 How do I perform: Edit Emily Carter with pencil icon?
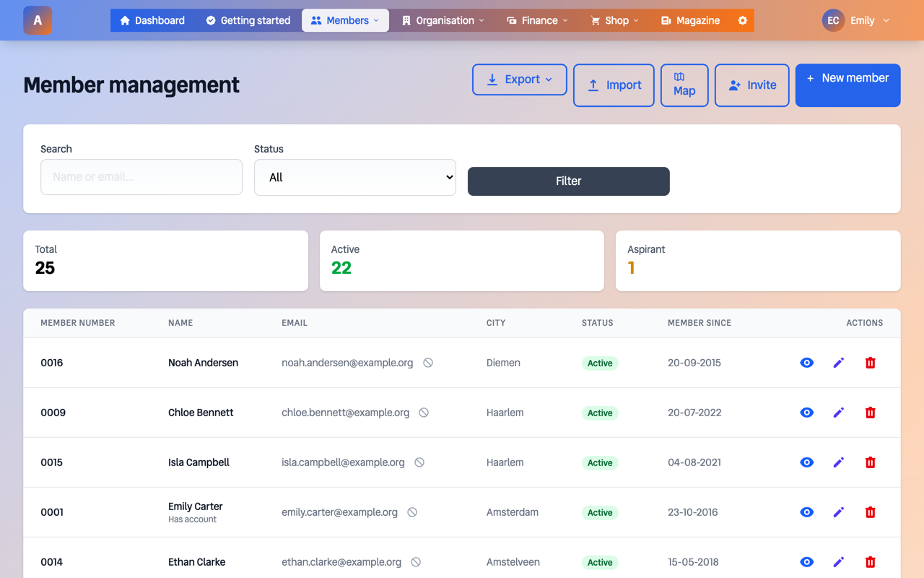point(839,512)
